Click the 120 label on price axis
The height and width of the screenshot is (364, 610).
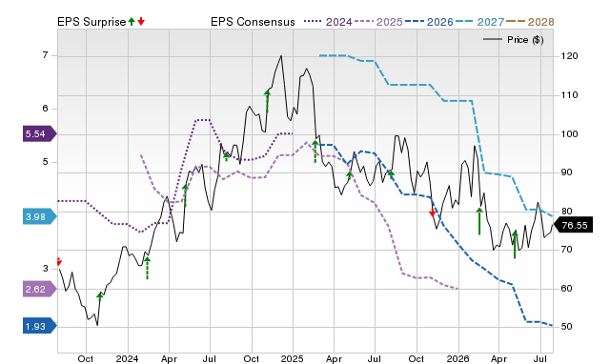coord(570,56)
